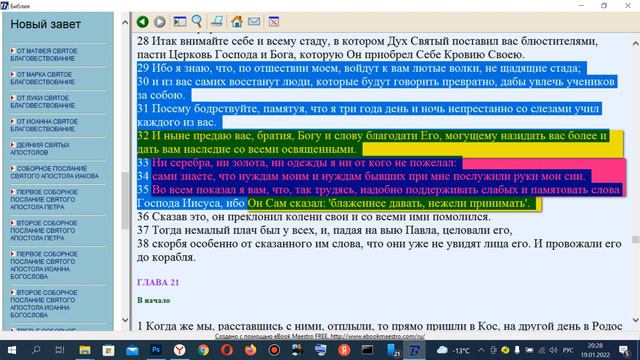640x360 pixels.
Task: Click the red X exit toolbar icon
Action: point(273,22)
